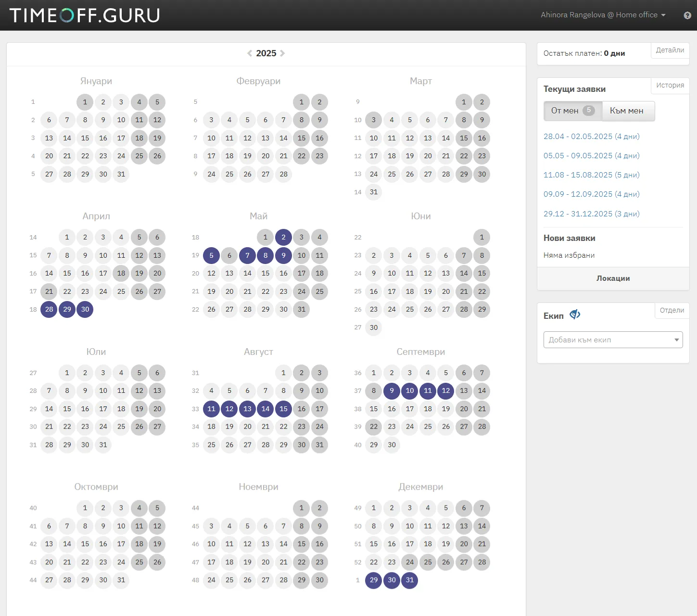Click highlighted day 13 in Август
This screenshot has height=616, width=697.
coord(248,409)
